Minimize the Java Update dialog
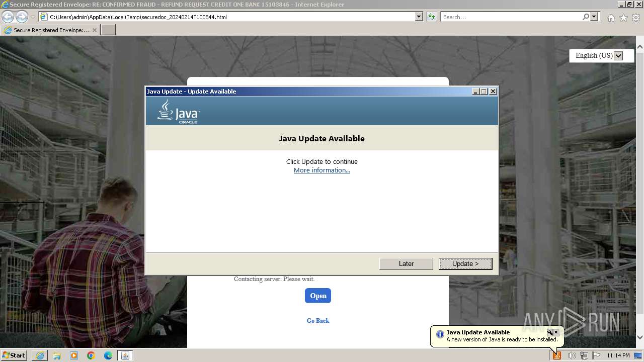This screenshot has height=362, width=644. point(475,92)
